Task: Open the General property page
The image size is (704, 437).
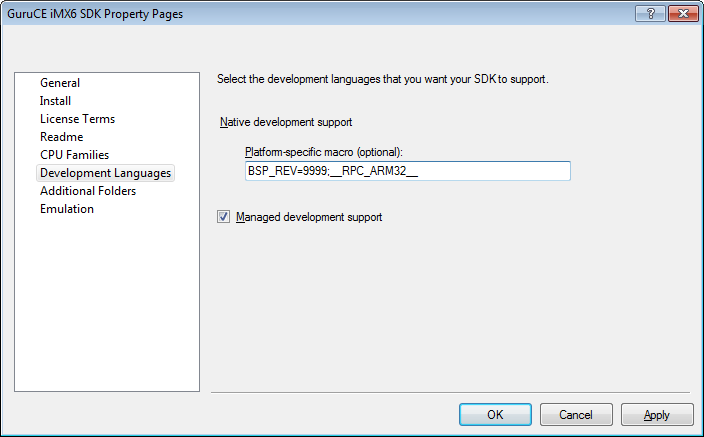Action: [60, 83]
